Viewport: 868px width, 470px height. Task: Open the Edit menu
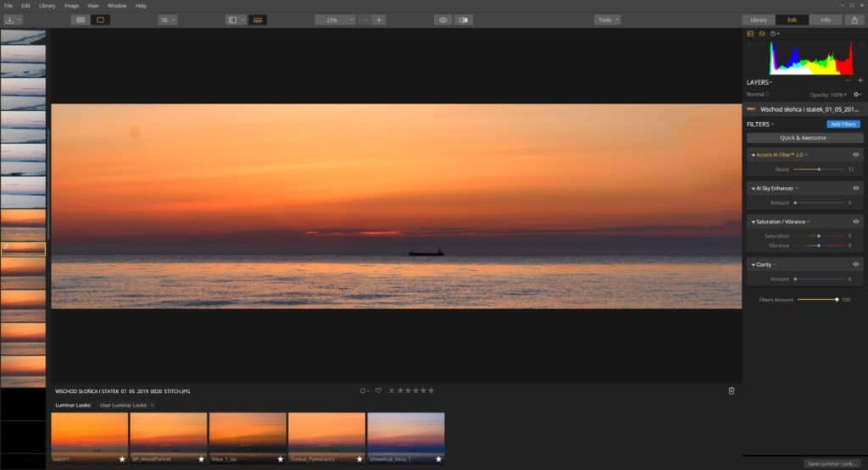coord(25,6)
